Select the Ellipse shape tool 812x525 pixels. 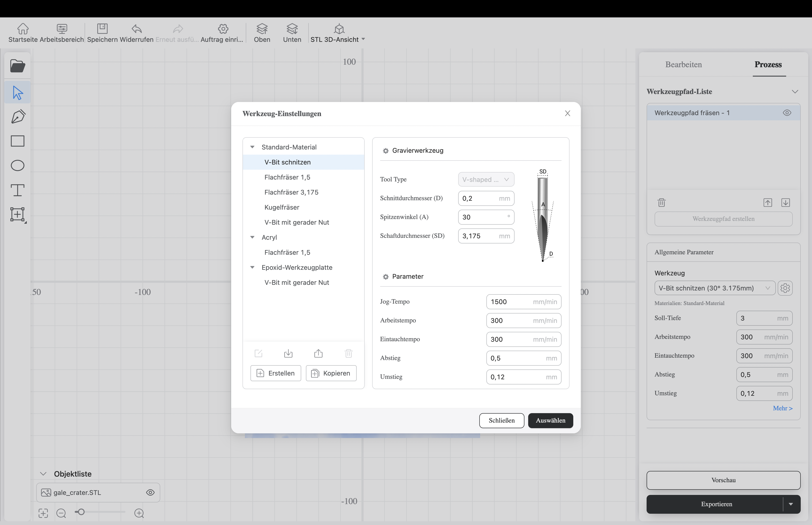coord(18,166)
